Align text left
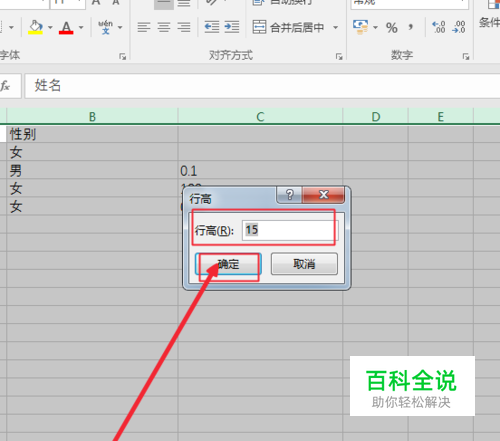Screen dimensions: 500x441 pyautogui.click(x=144, y=27)
